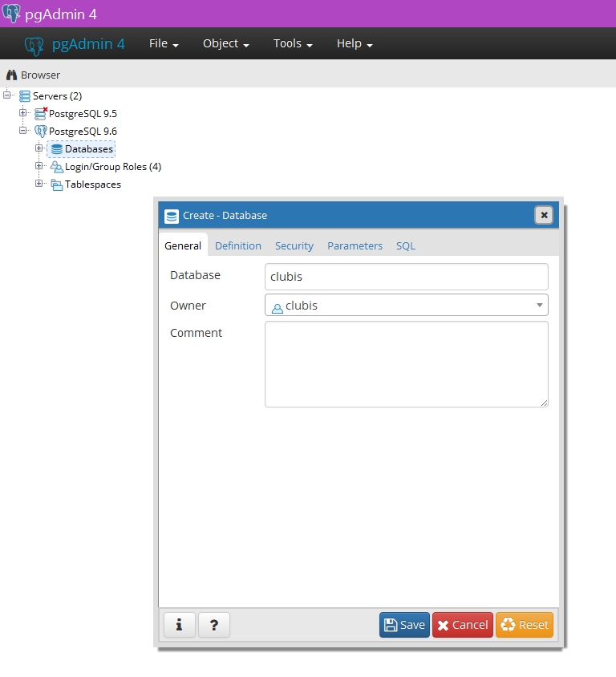Click the pgAdmin 4 navbar elephant logo
The width and height of the screenshot is (616, 677).
34,46
